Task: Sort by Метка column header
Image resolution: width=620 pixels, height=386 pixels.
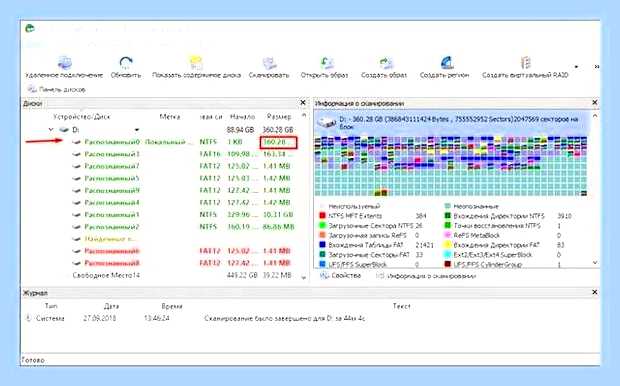Action: [x=170, y=117]
